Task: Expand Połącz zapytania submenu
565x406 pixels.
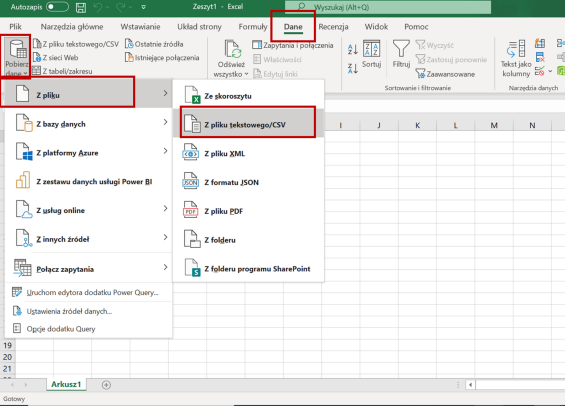Action: click(x=88, y=268)
